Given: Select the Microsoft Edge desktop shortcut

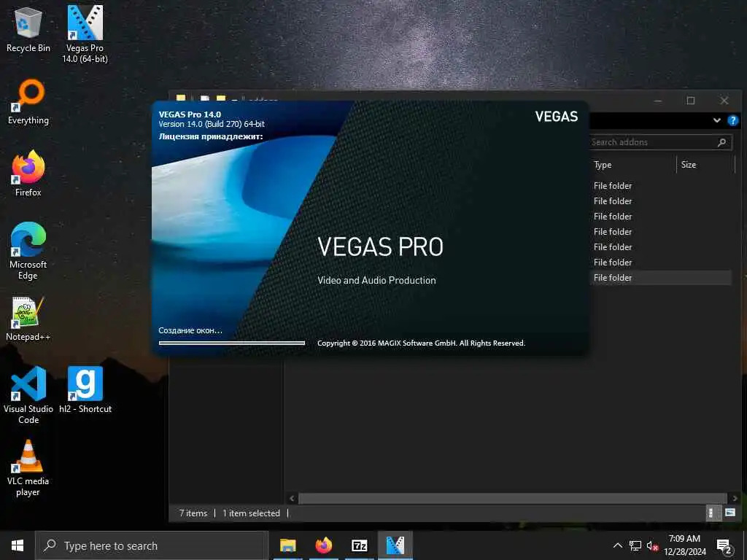Looking at the screenshot, I should click(x=28, y=251).
